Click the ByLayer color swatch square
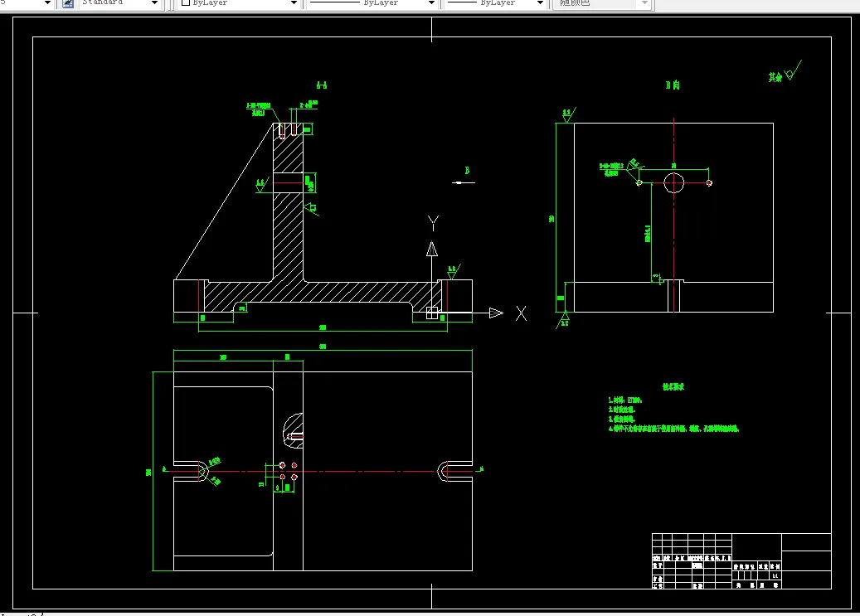This screenshot has height=616, width=860. pos(186,2)
